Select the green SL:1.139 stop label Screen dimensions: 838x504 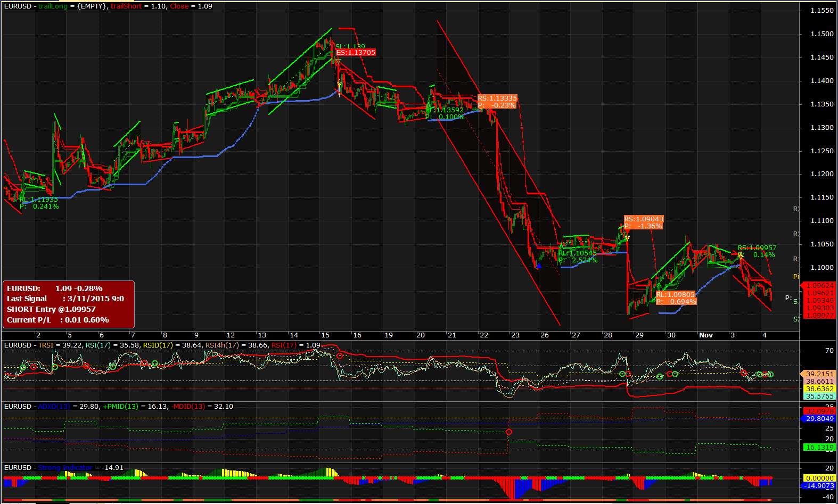[350, 47]
